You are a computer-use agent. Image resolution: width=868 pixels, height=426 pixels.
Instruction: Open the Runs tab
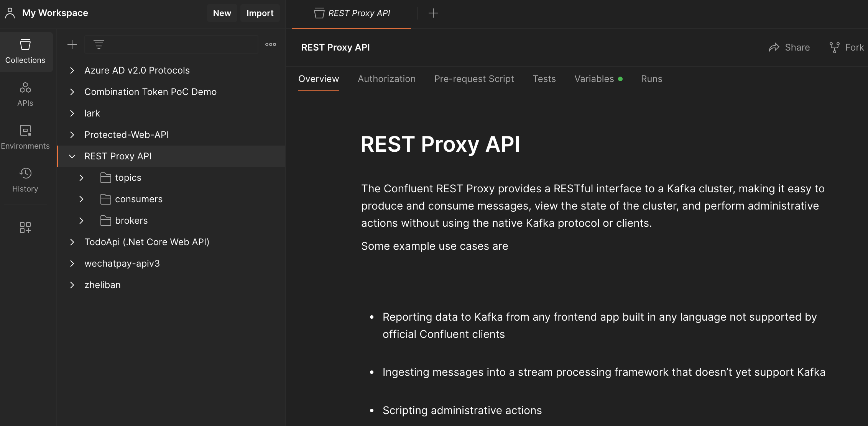pos(651,79)
